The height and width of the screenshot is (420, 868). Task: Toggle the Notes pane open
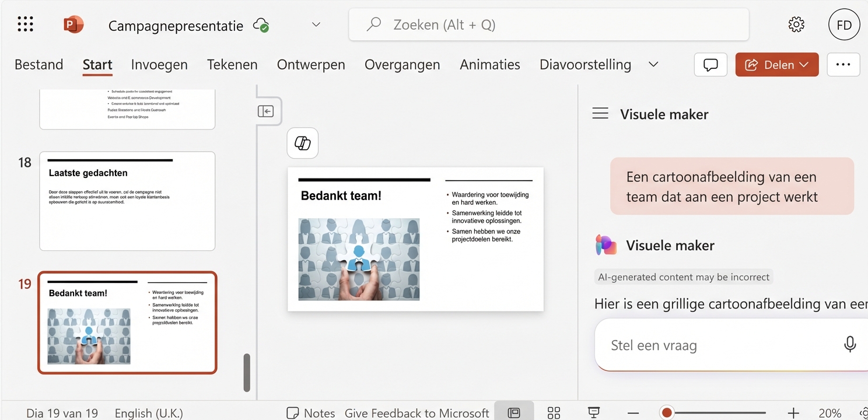(x=310, y=412)
